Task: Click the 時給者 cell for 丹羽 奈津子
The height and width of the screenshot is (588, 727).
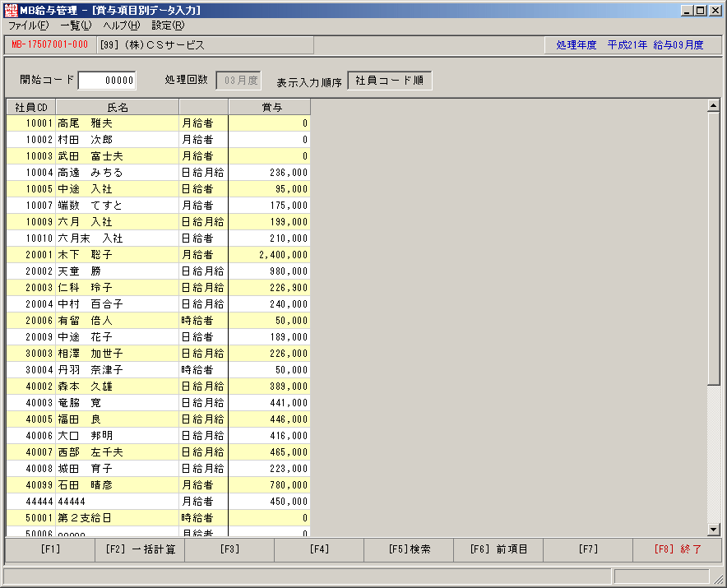Action: (x=203, y=370)
